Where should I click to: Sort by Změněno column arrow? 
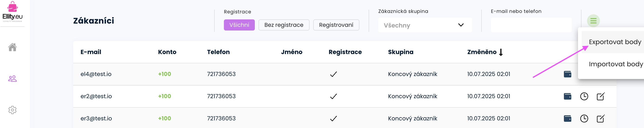(501, 52)
